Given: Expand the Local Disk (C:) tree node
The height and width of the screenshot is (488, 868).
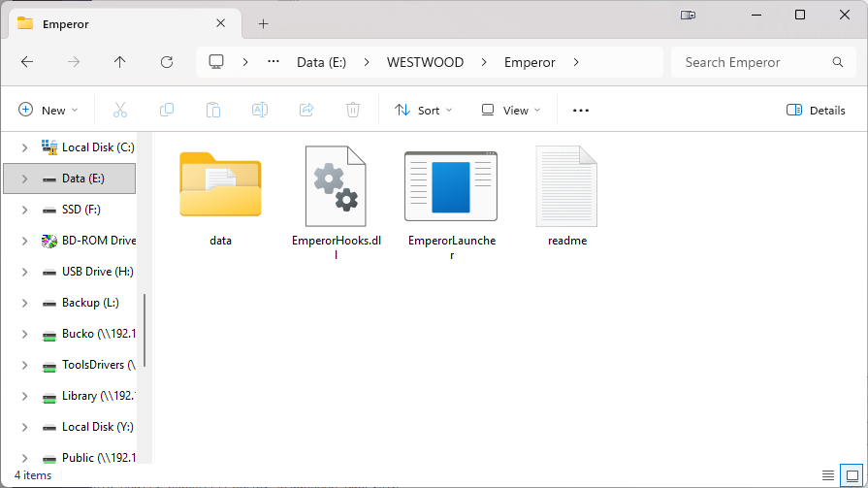Looking at the screenshot, I should pos(24,147).
